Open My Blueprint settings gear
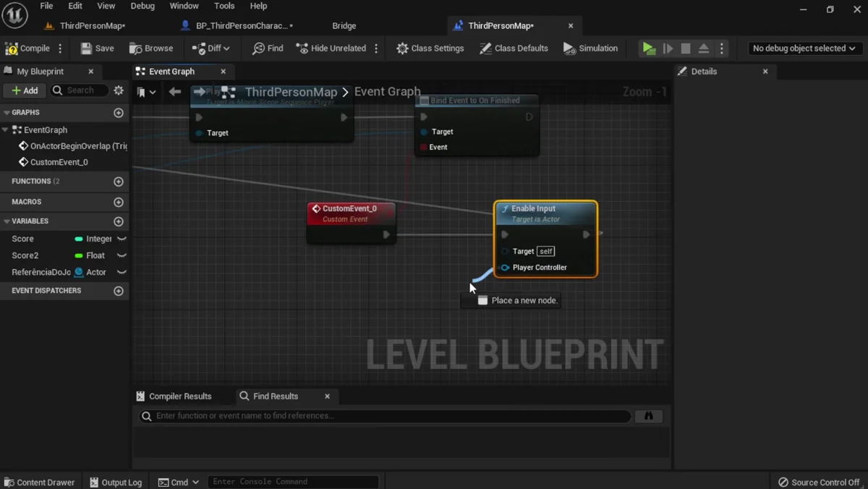 tap(119, 90)
